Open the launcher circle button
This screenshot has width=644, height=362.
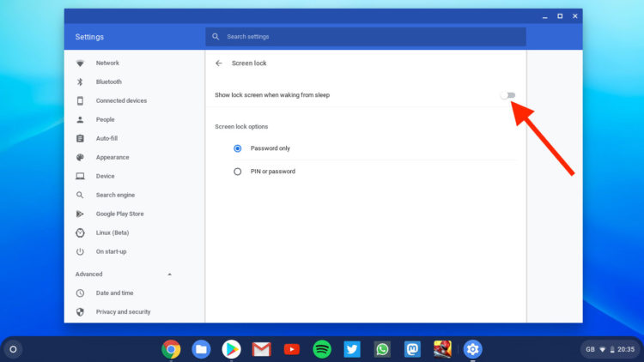click(13, 349)
